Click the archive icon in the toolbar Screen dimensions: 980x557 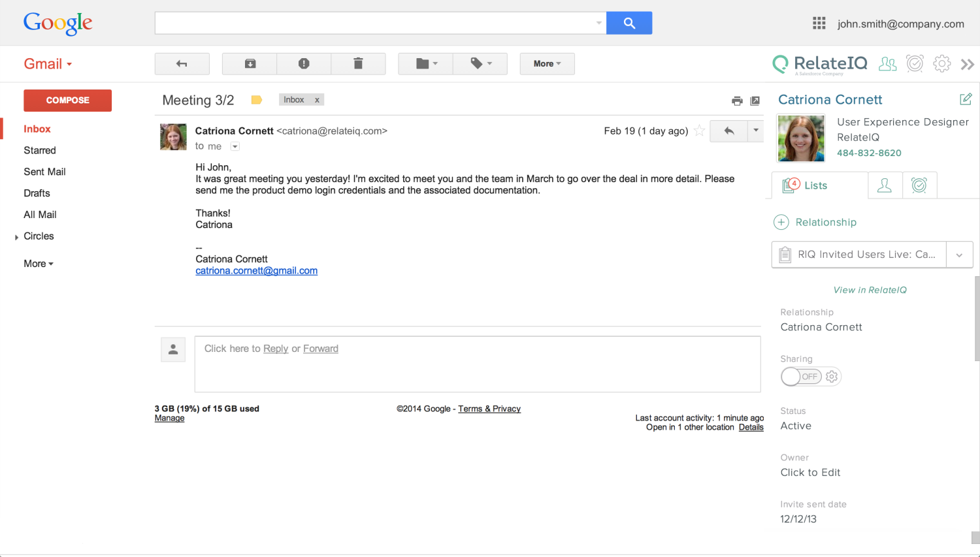[250, 63]
